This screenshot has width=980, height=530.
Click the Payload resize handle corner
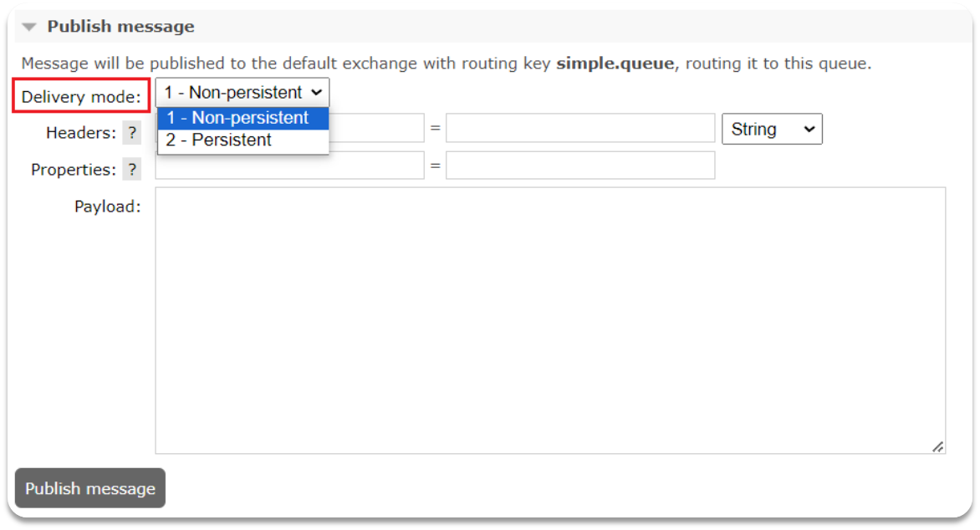(x=938, y=446)
